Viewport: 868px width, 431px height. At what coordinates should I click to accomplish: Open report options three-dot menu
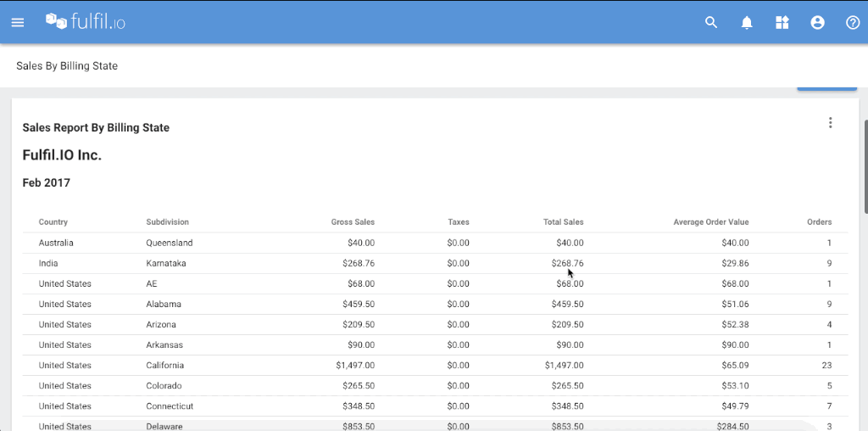tap(830, 122)
